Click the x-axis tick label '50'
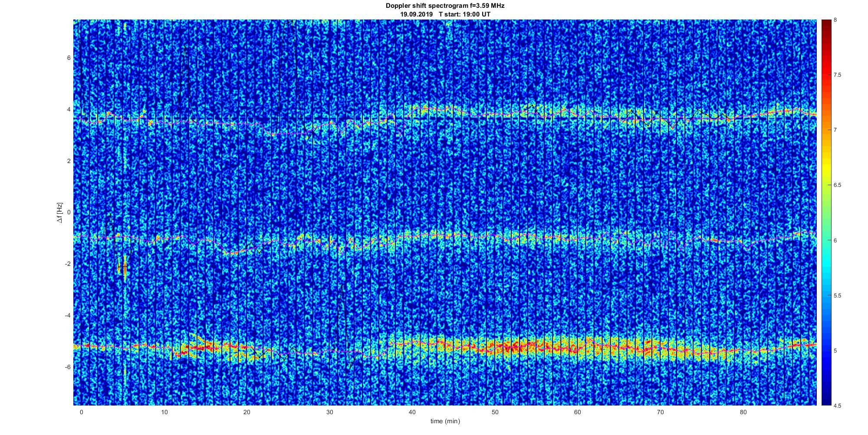The height and width of the screenshot is (435, 868). [495, 412]
